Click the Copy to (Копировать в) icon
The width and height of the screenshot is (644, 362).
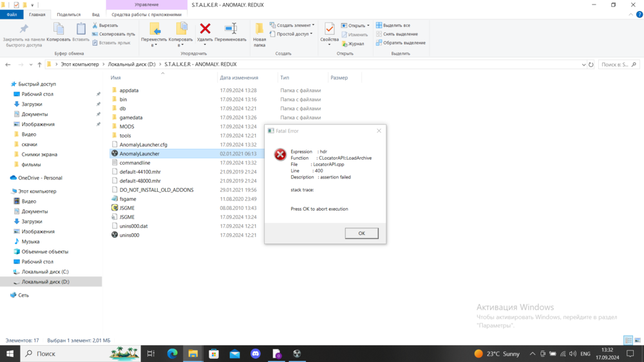(181, 29)
